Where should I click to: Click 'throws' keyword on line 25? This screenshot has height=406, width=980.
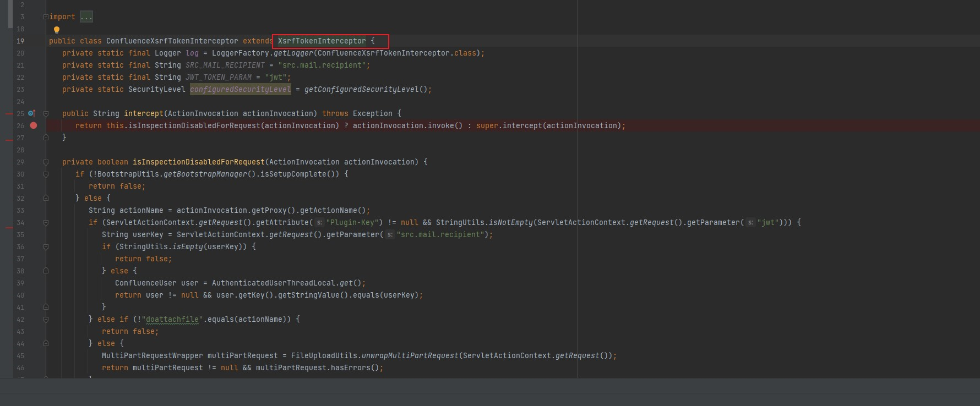coord(335,113)
